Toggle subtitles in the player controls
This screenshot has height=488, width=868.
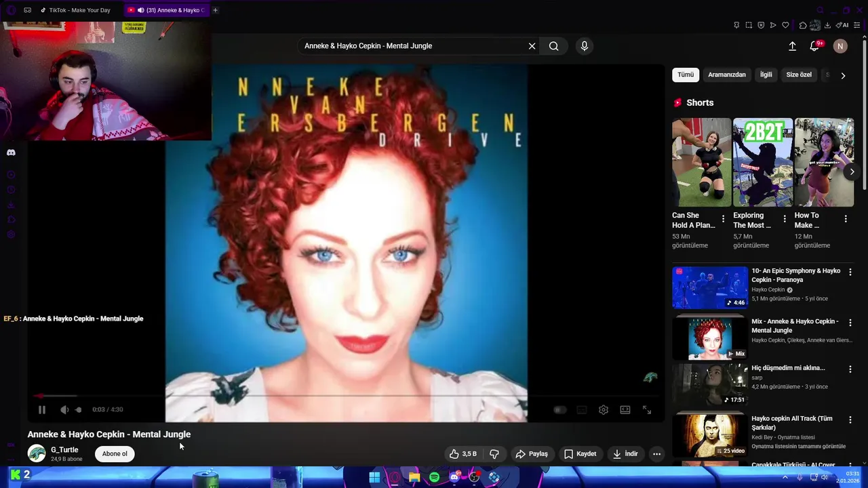(581, 409)
